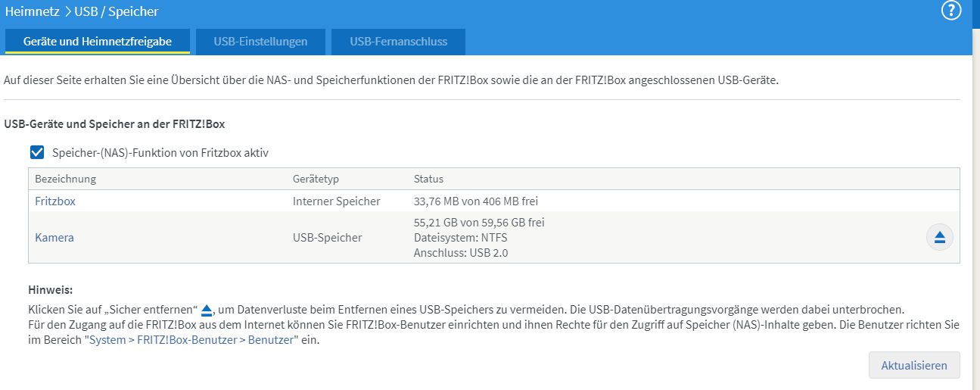Select the Geräte und Heimnetzfreigabe tab
980x390 pixels.
point(97,42)
